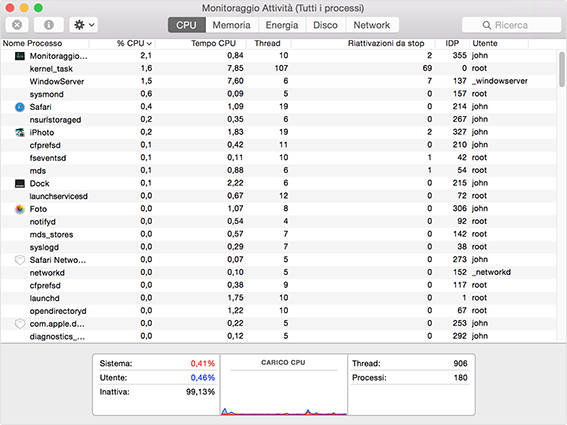Select the syslogd process row
This screenshot has width=567, height=425.
[x=278, y=247]
